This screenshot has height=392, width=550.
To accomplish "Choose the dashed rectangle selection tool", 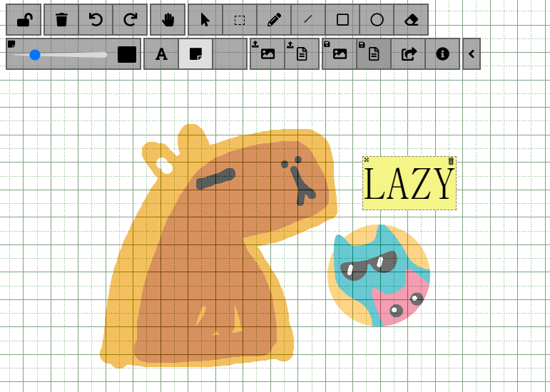I will pyautogui.click(x=240, y=20).
